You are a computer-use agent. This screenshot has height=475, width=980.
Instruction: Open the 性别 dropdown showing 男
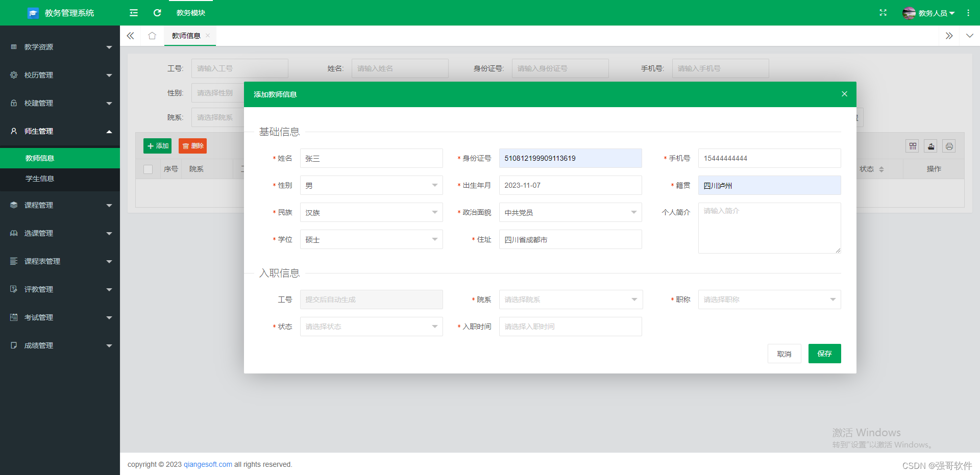coord(371,185)
